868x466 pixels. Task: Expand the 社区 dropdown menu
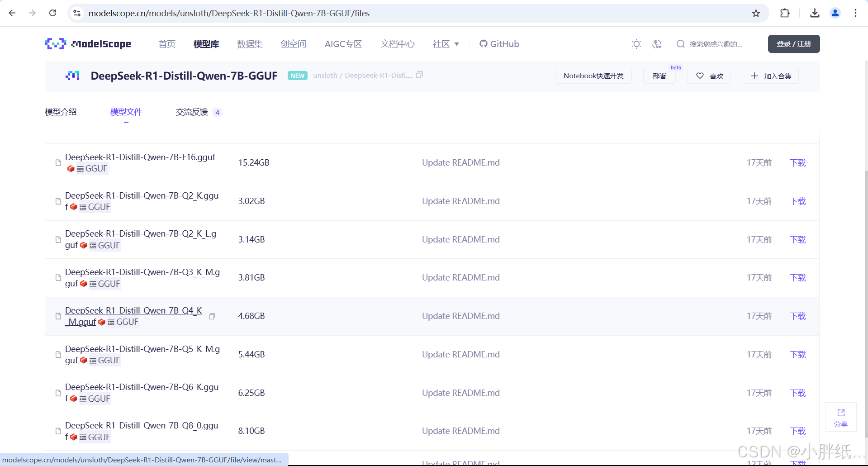[446, 44]
